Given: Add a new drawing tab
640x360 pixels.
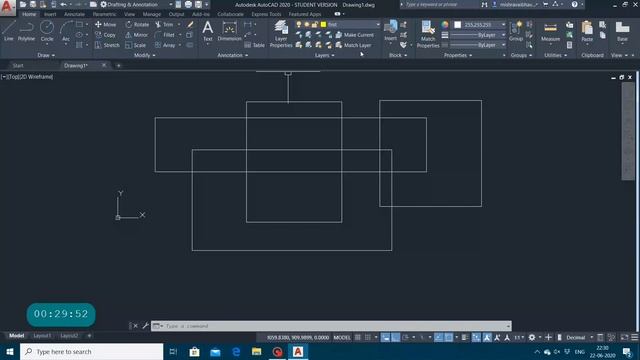Looking at the screenshot, I should point(118,65).
